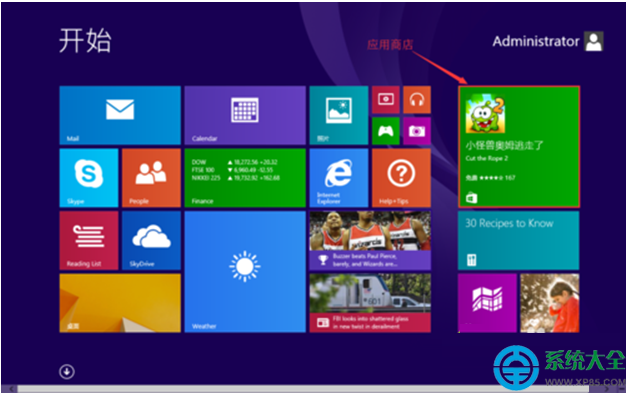628x393 pixels.
Task: Open the Wizards sports news tile
Action: tap(370, 240)
